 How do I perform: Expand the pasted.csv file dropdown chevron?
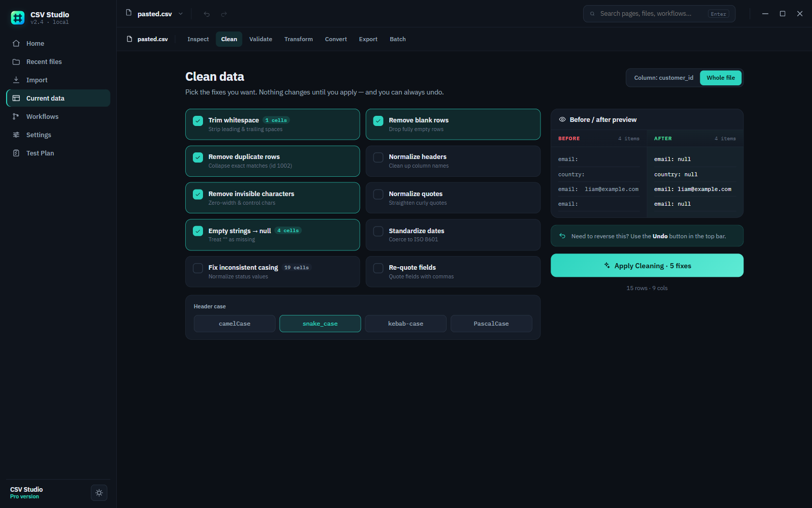pos(181,14)
